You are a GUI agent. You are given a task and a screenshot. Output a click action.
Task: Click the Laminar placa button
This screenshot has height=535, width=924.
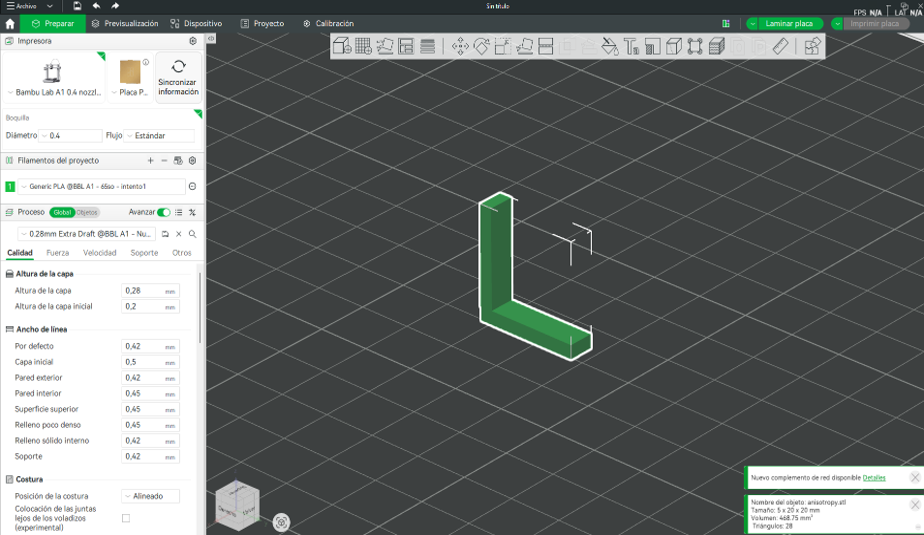(789, 24)
